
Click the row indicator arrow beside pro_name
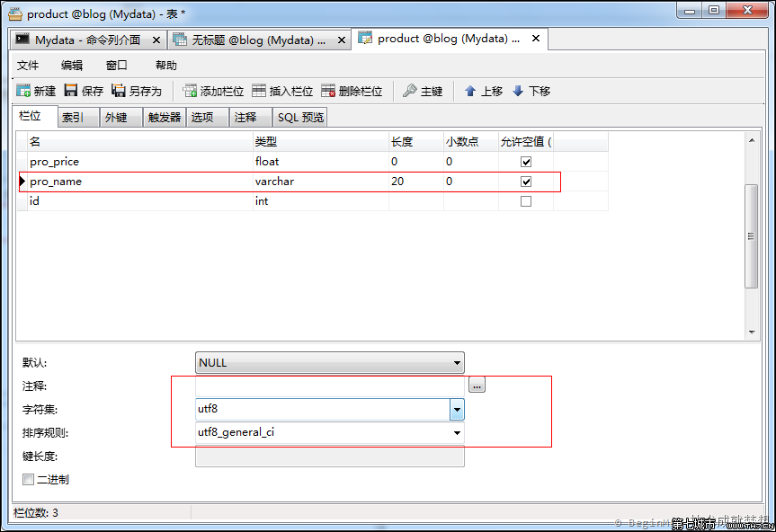click(22, 182)
